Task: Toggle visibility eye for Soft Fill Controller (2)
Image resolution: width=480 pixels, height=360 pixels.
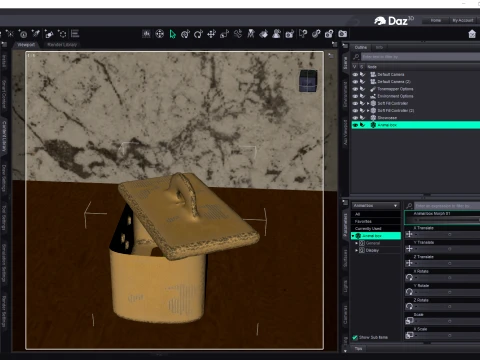Action: pyautogui.click(x=355, y=111)
